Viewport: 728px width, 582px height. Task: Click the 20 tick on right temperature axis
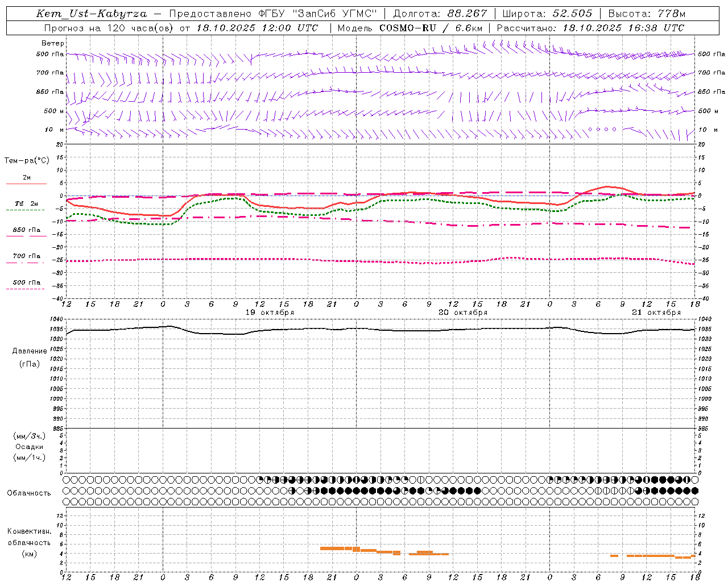click(x=702, y=145)
